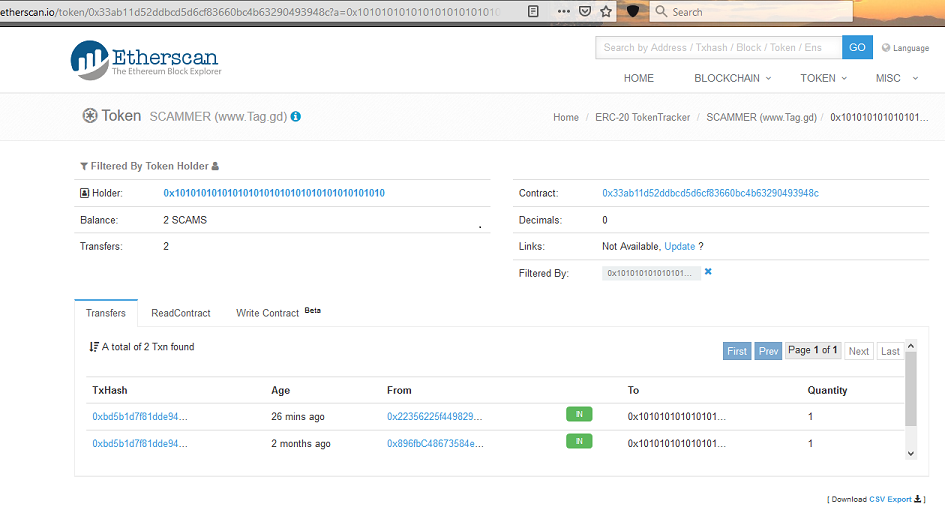Open first row TxHash 0xbd5b1d7f81dde94 link
This screenshot has height=522, width=945.
coord(140,417)
